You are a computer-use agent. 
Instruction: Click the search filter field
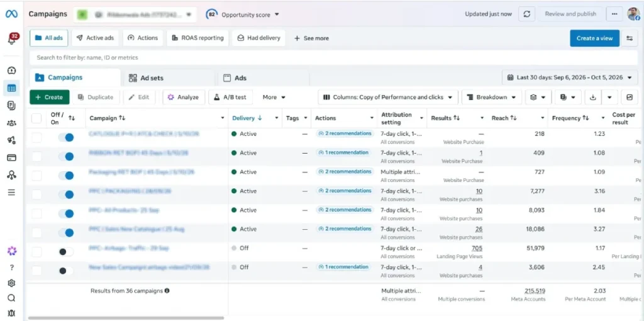[333, 57]
